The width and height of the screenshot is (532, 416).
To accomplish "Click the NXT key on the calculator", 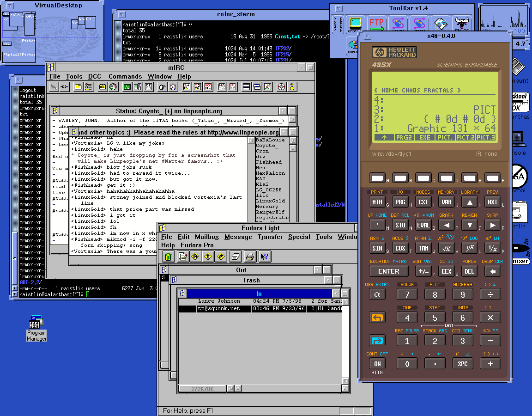I will [492, 202].
